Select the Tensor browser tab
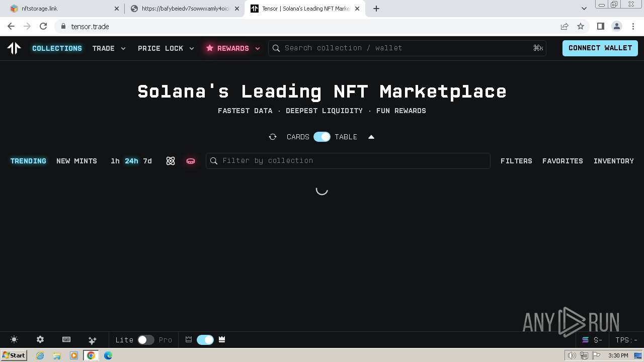The height and width of the screenshot is (362, 644). click(305, 9)
